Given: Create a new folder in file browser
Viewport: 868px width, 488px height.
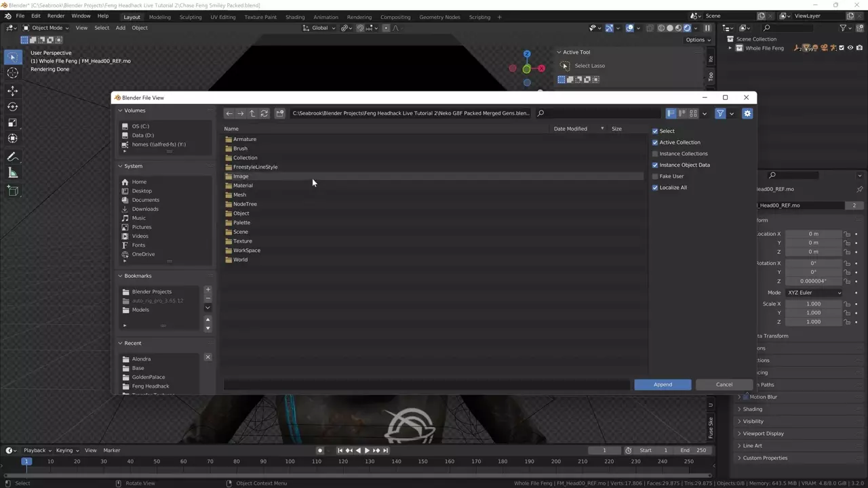Looking at the screenshot, I should click(x=280, y=113).
